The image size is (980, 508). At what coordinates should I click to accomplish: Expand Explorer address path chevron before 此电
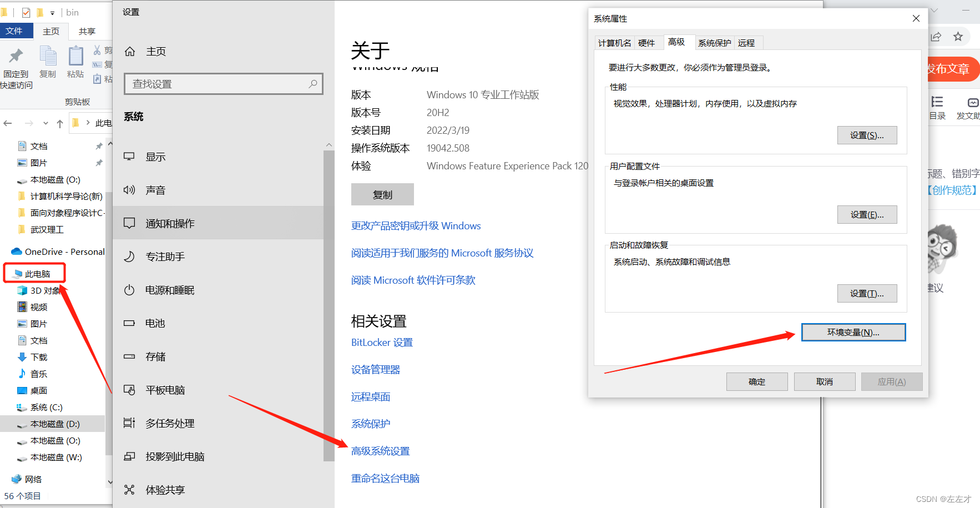(88, 123)
